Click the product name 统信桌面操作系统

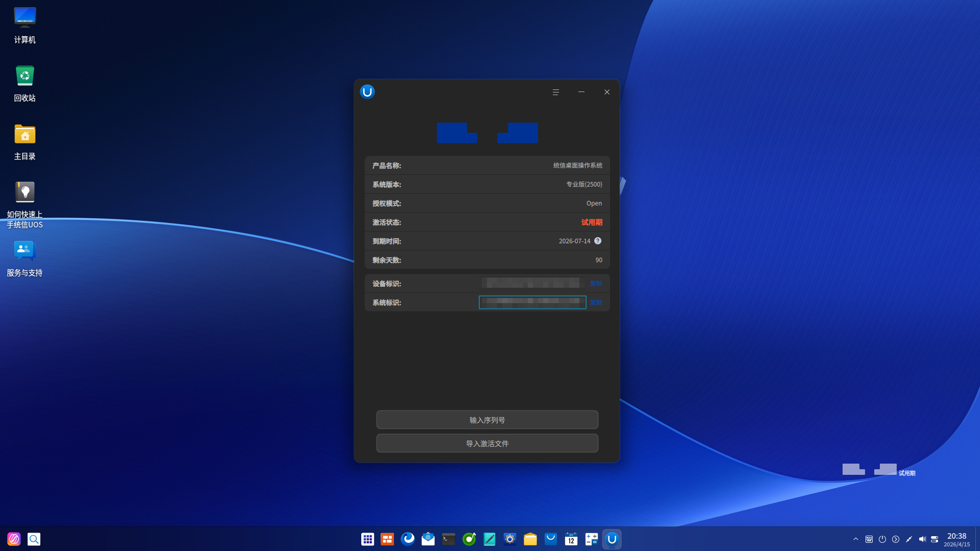(577, 166)
